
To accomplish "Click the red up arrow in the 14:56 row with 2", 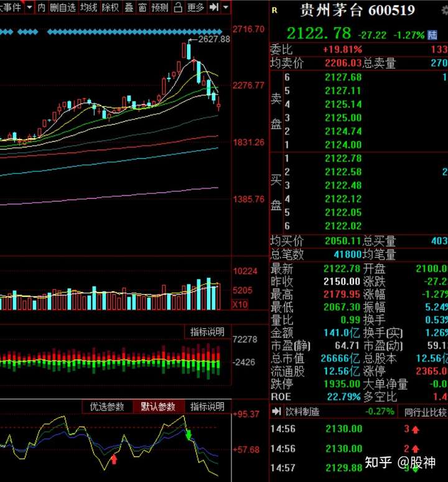I will point(416,449).
